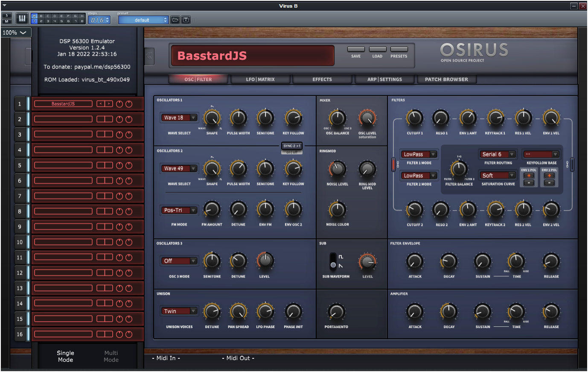Click the Portamento knob
588x372 pixels.
pos(336,311)
